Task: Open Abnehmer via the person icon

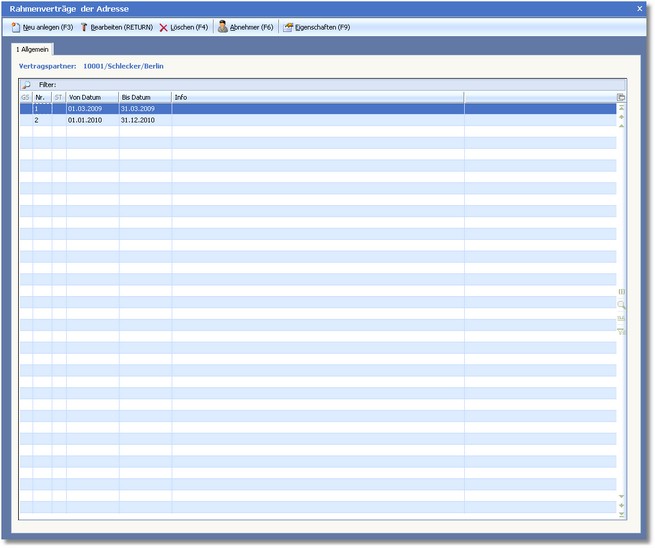Action: click(x=223, y=27)
